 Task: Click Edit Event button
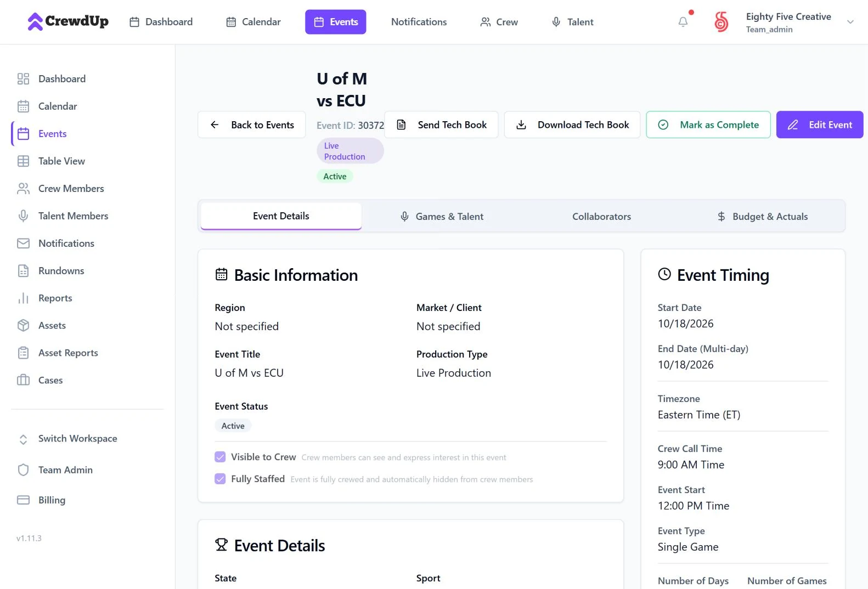[x=820, y=125]
